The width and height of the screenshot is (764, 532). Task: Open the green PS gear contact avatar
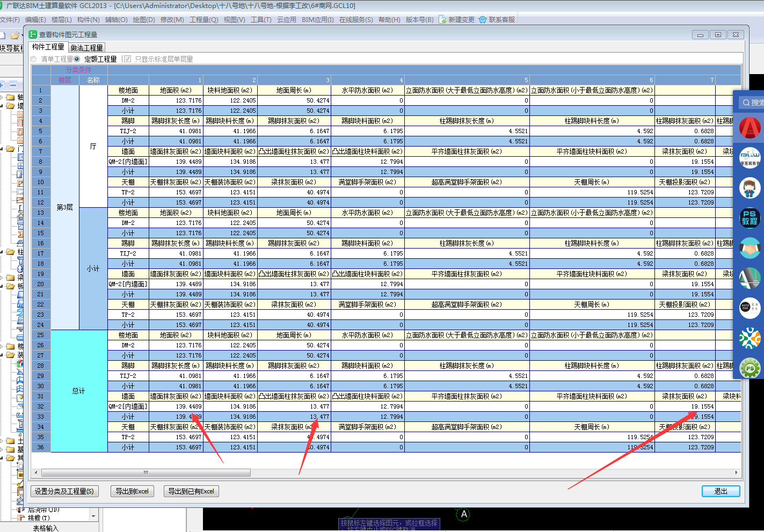click(x=750, y=368)
